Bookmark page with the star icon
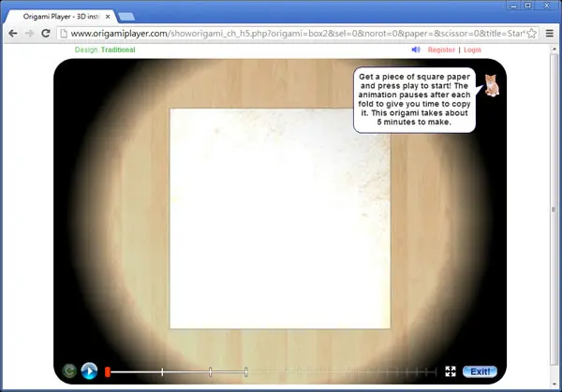 tap(531, 34)
